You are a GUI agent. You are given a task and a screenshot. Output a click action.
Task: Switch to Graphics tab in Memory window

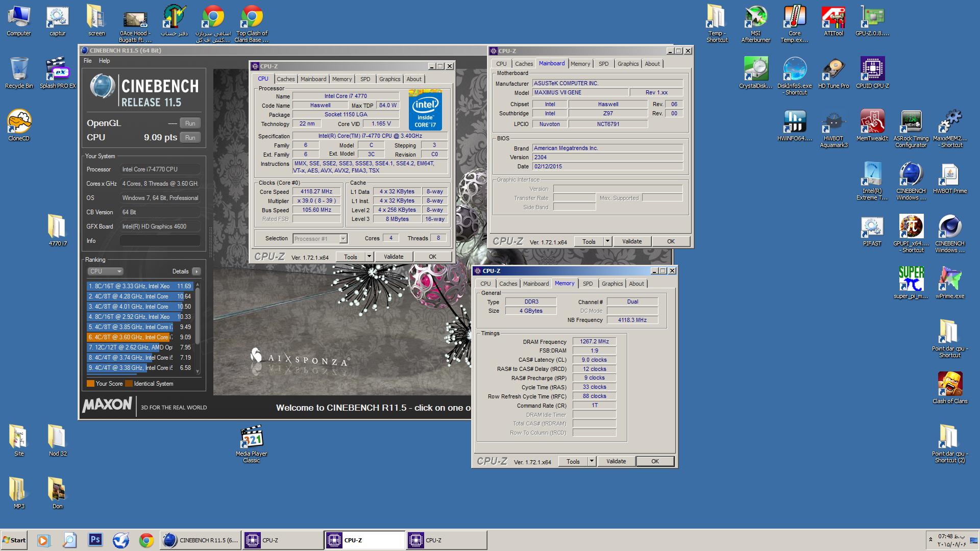coord(612,284)
